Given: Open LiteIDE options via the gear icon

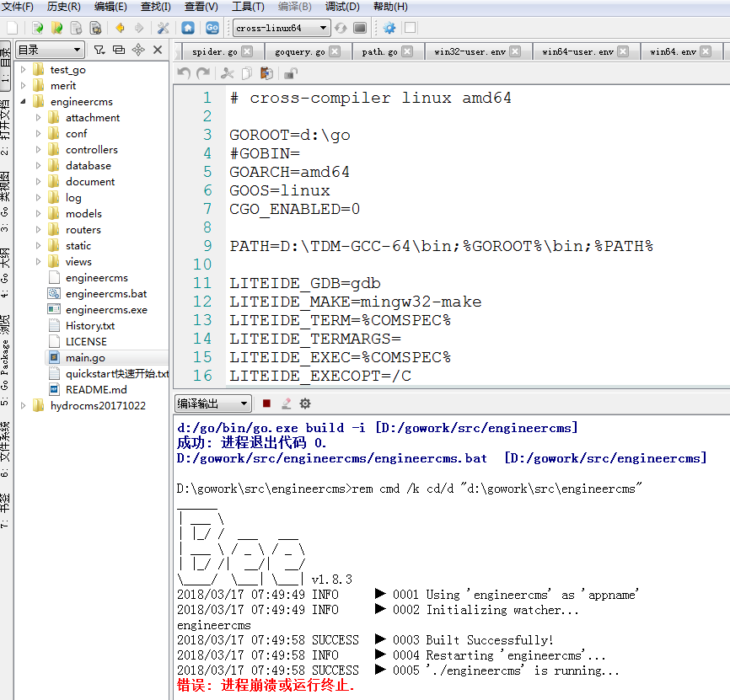Looking at the screenshot, I should [389, 28].
